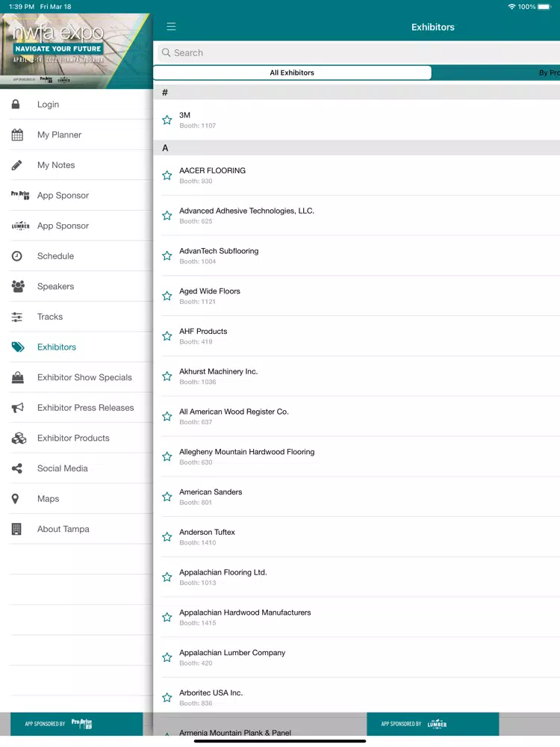Image resolution: width=560 pixels, height=747 pixels.
Task: Tap the Schedule clock icon
Action: pyautogui.click(x=16, y=255)
